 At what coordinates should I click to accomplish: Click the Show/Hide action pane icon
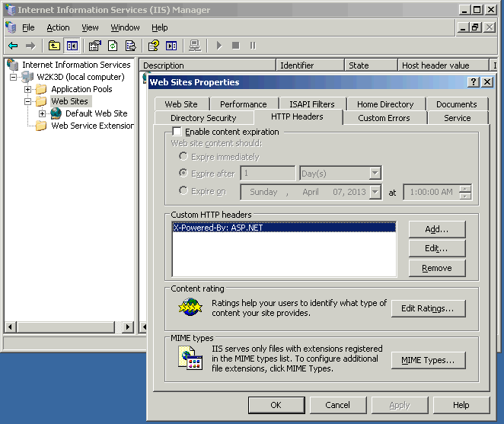click(171, 46)
